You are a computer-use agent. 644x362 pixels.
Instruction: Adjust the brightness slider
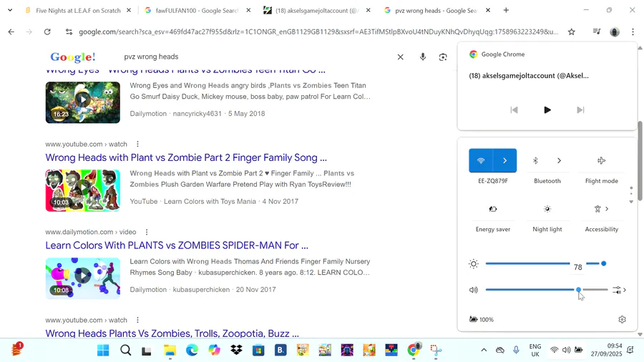click(546, 263)
